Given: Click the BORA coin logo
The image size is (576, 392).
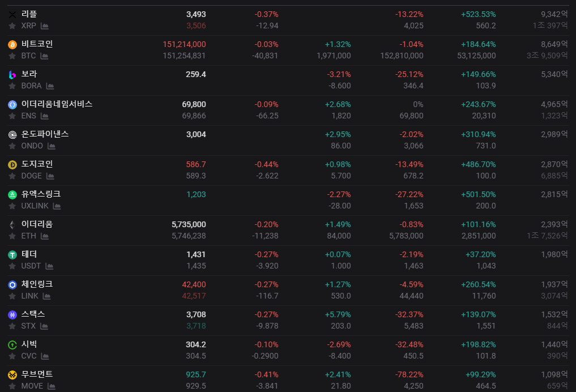Looking at the screenshot, I should pyautogui.click(x=12, y=75).
